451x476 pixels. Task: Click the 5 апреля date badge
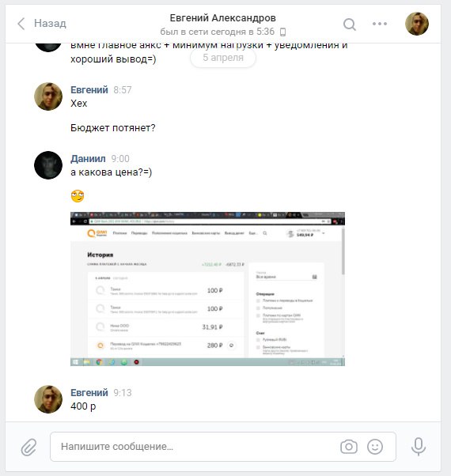(x=223, y=58)
